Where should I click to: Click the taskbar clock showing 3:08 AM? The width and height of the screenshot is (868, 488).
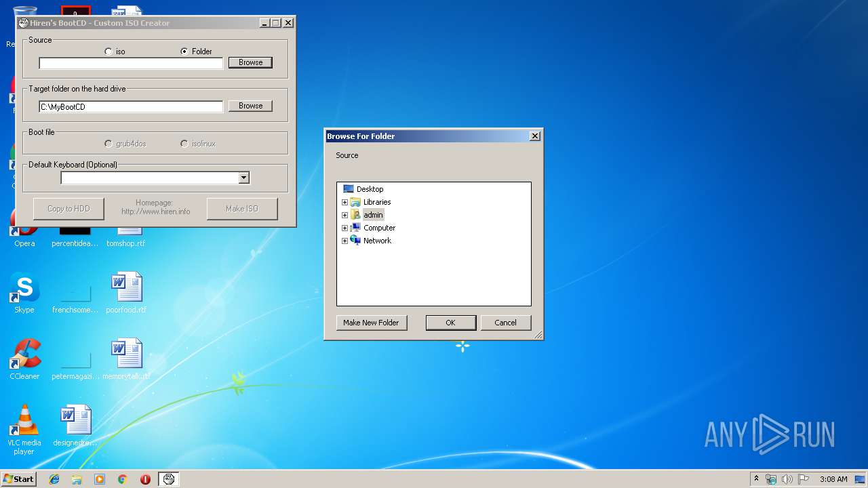(833, 479)
